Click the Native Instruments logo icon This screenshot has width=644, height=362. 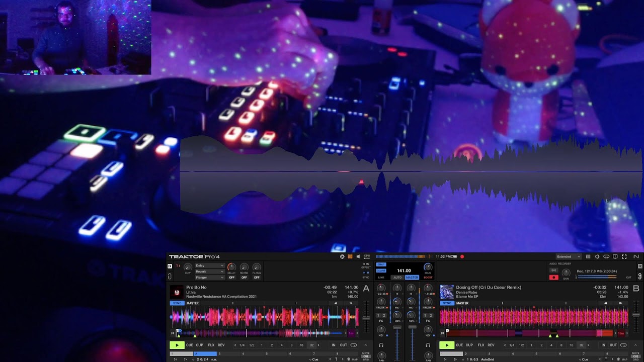tap(636, 256)
